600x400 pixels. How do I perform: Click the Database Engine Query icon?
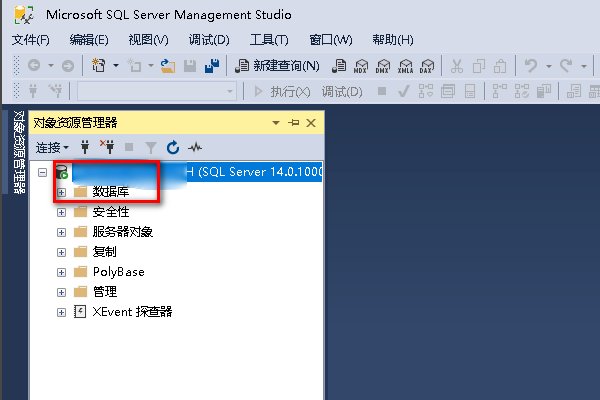[339, 66]
